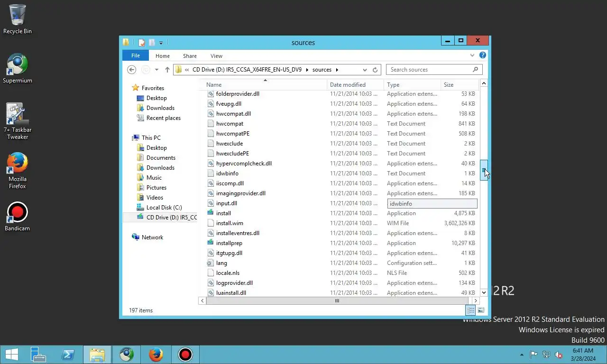Launch PowerShell from the taskbar
Image resolution: width=607 pixels, height=364 pixels.
(x=68, y=355)
